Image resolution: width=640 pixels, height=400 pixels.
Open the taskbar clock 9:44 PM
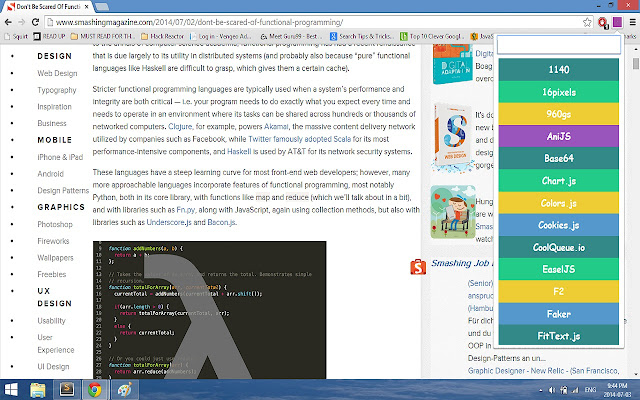[x=617, y=390]
